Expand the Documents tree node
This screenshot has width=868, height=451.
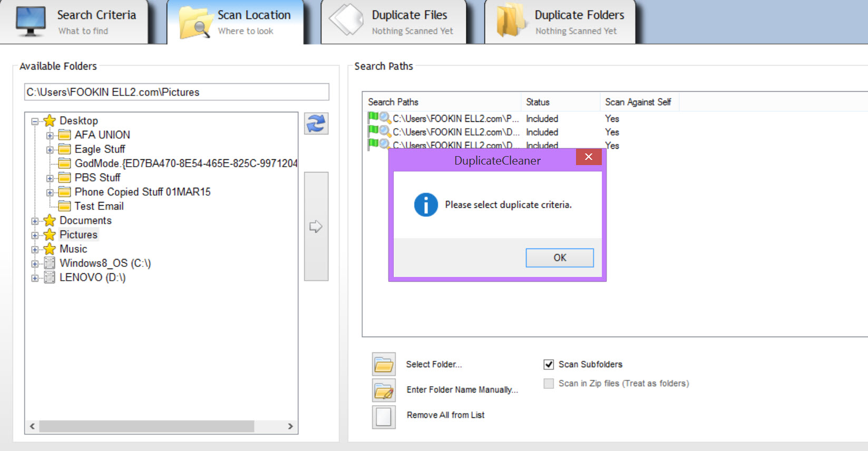click(x=35, y=221)
